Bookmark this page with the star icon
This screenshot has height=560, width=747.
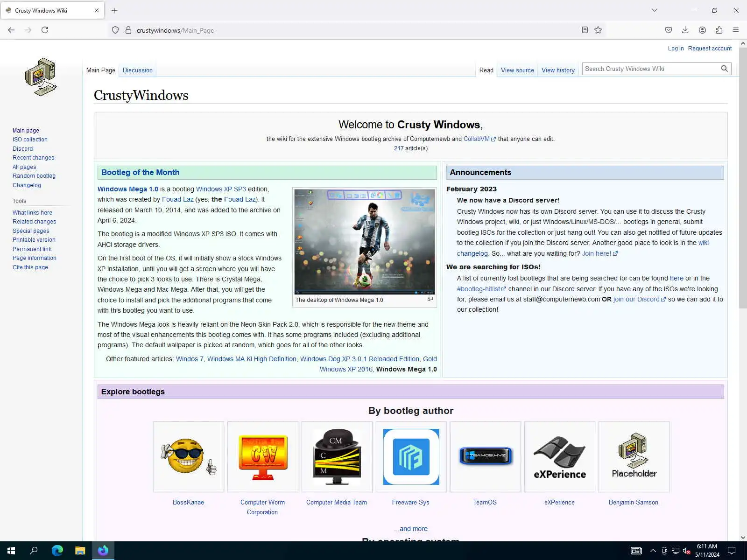598,30
